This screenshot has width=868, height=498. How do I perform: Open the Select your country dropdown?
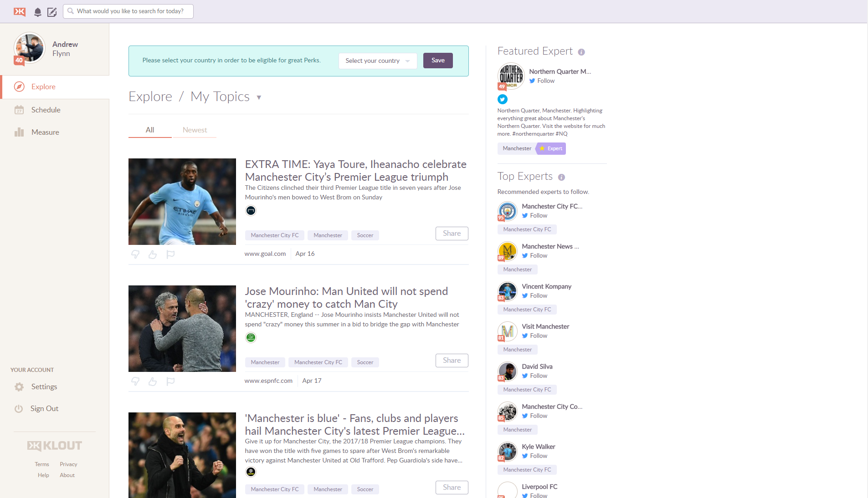coord(378,61)
